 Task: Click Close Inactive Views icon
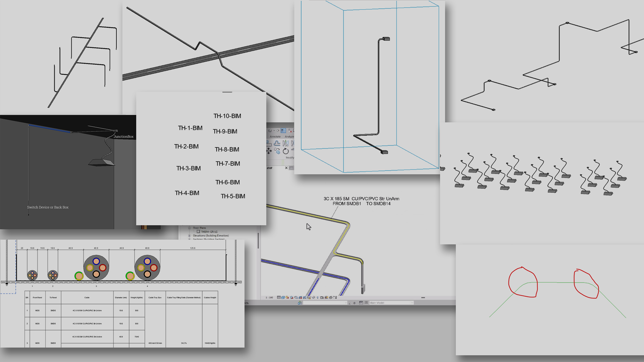[290, 130]
